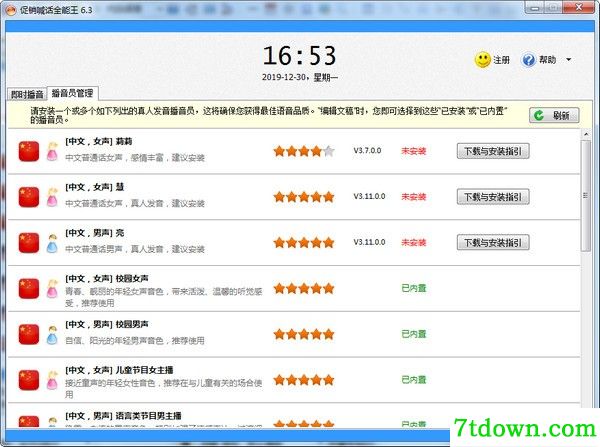Click the five-star rating for 儿童节目女主播
This screenshot has height=447, width=600.
tap(304, 380)
